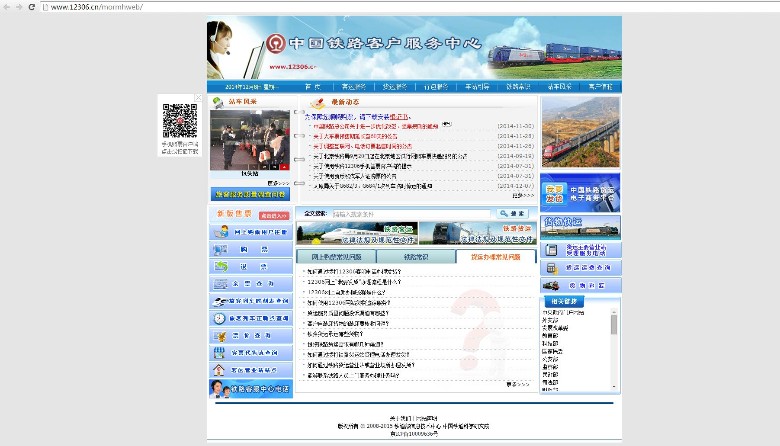Open the 货物快运 banner
The height and width of the screenshot is (446, 780).
point(580,227)
